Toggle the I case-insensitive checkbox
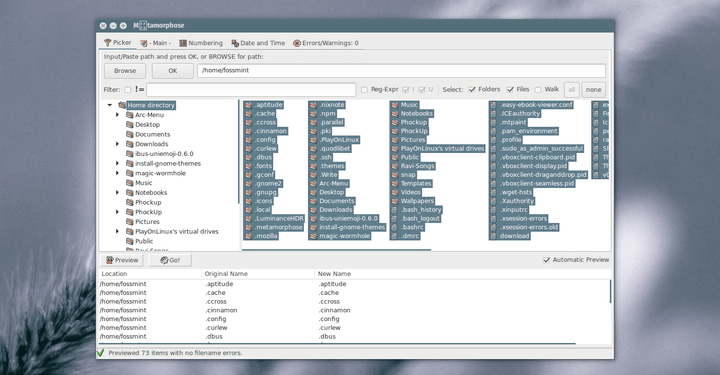 (x=405, y=90)
